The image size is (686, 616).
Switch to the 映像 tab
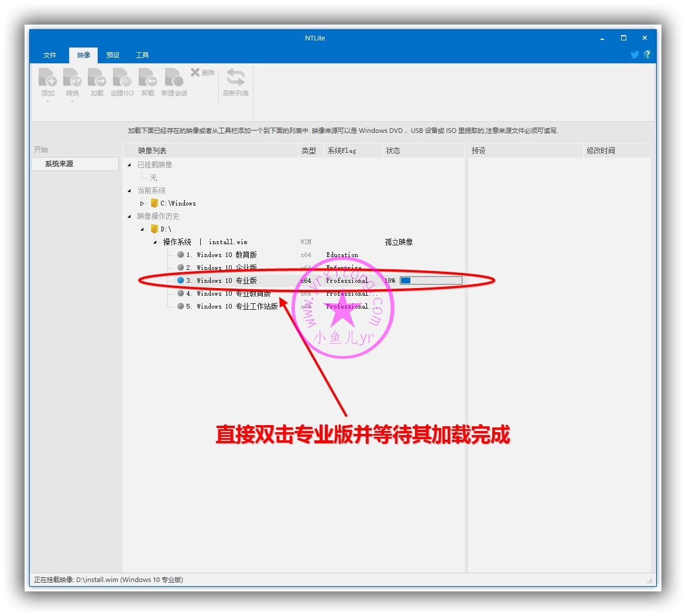pos(84,55)
